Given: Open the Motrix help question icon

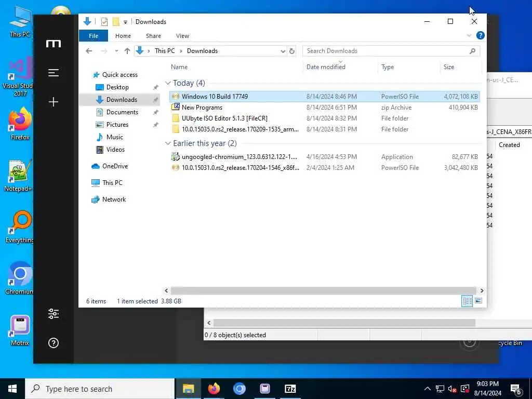Looking at the screenshot, I should 54,343.
